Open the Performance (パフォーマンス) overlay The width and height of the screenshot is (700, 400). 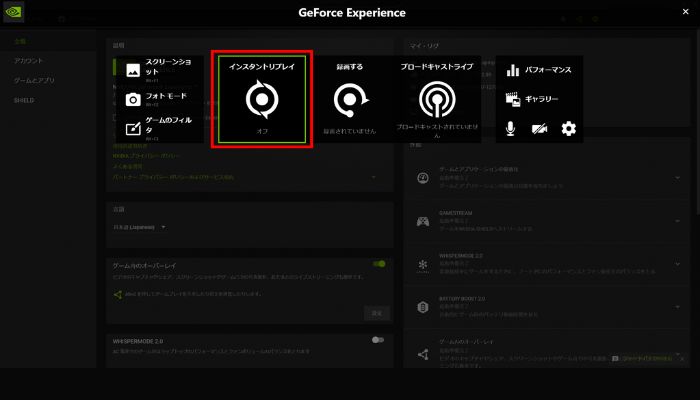click(539, 70)
